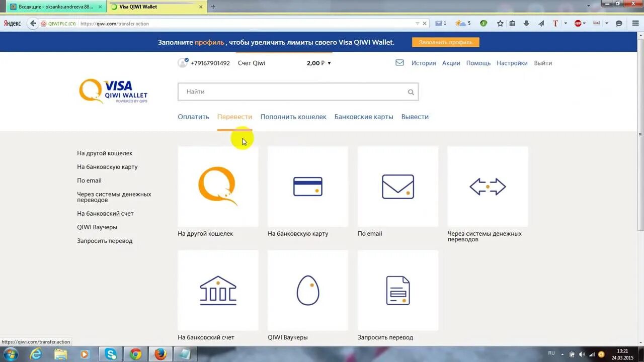
Task: Open the Настройки link
Action: (512, 63)
